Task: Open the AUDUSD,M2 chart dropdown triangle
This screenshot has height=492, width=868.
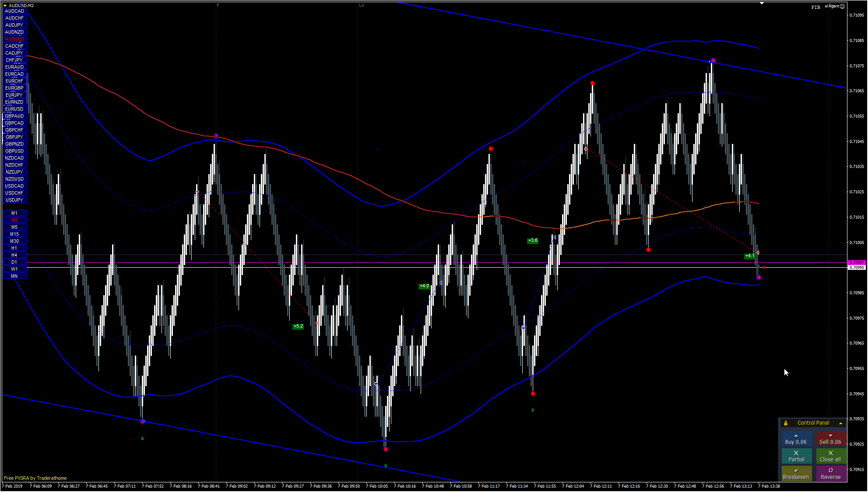Action: click(5, 6)
